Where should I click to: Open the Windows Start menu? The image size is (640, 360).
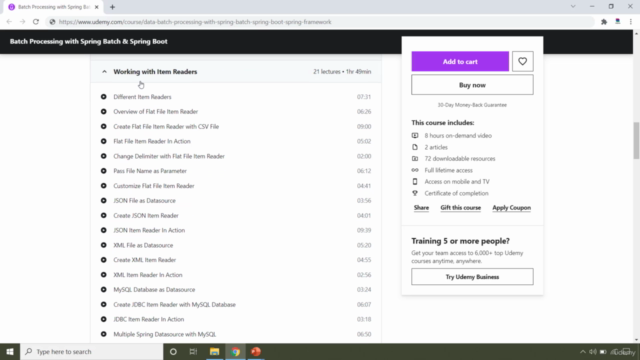pyautogui.click(x=10, y=351)
